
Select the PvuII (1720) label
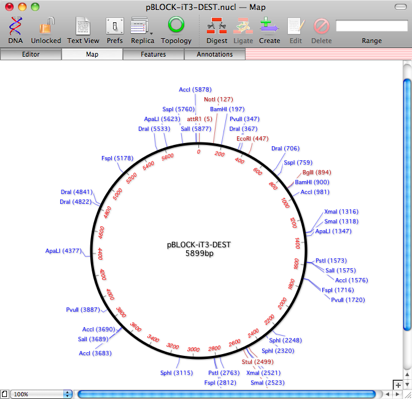[348, 300]
